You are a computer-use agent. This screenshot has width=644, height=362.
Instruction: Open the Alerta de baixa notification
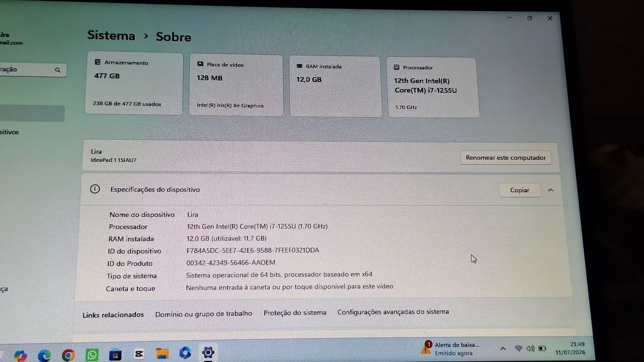[x=452, y=348]
